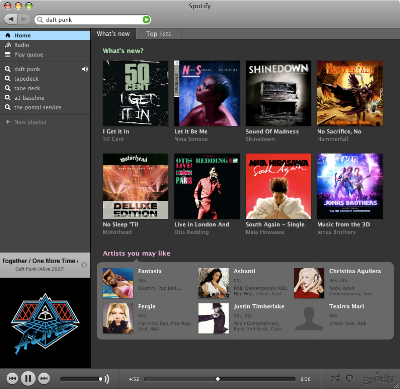Skip to next track
The height and width of the screenshot is (389, 400).
(44, 378)
